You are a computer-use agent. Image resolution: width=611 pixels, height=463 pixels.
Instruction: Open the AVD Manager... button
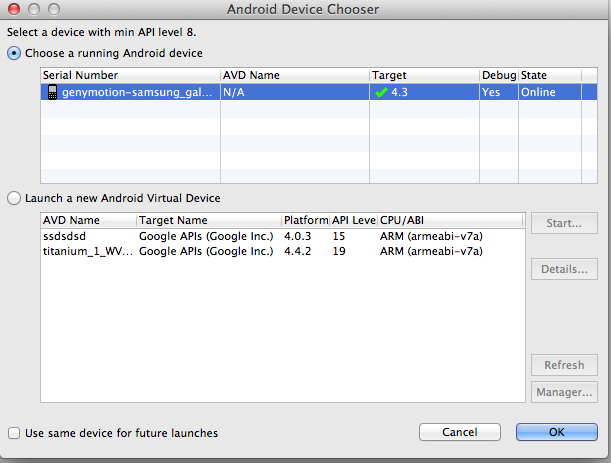[x=565, y=392]
